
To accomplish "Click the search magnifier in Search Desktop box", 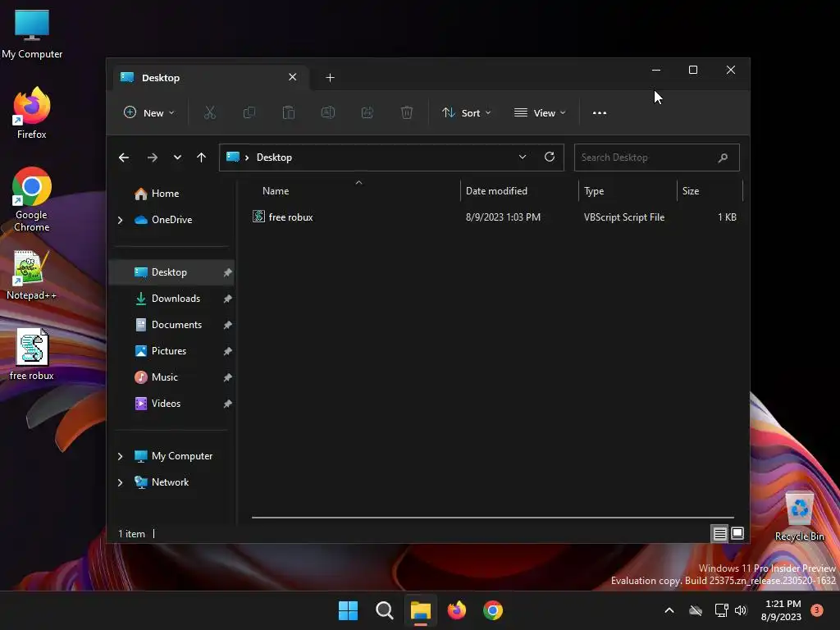I will click(x=723, y=157).
